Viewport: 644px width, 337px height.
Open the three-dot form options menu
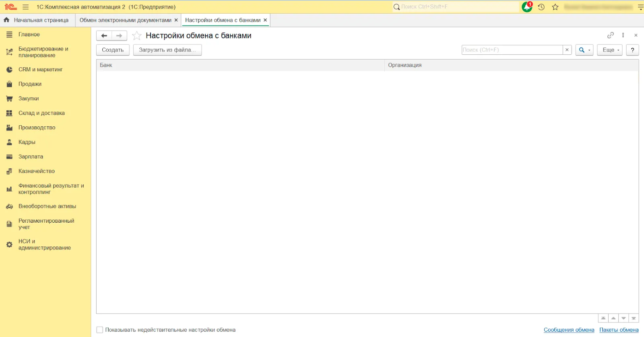[623, 35]
